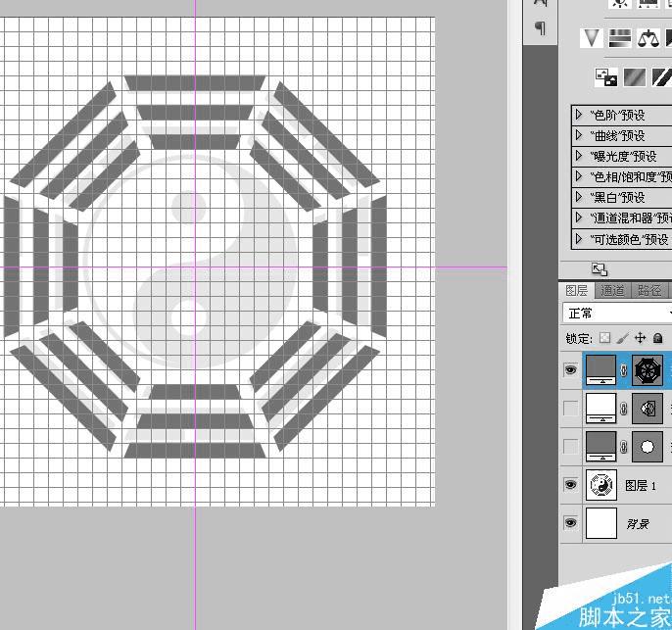Hide the selected top fill layer
The height and width of the screenshot is (630, 672).
click(x=570, y=369)
